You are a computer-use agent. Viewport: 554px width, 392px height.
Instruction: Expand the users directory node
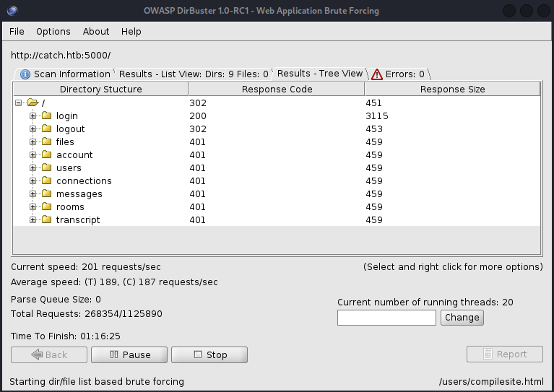click(33, 167)
